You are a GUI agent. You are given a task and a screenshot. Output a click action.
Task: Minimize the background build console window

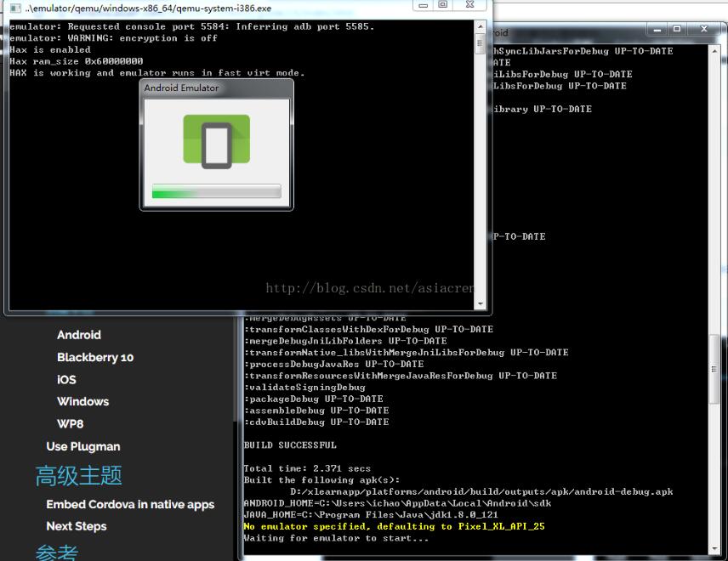pyautogui.click(x=657, y=29)
